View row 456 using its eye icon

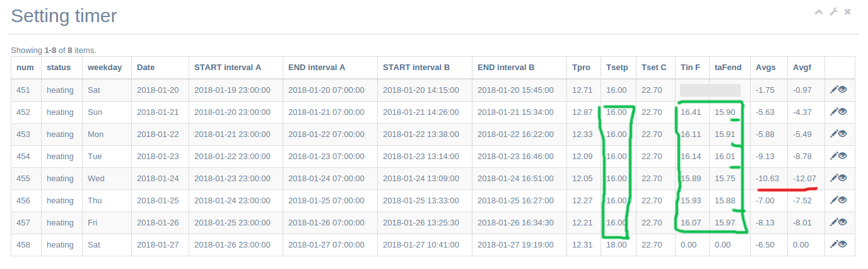point(843,200)
